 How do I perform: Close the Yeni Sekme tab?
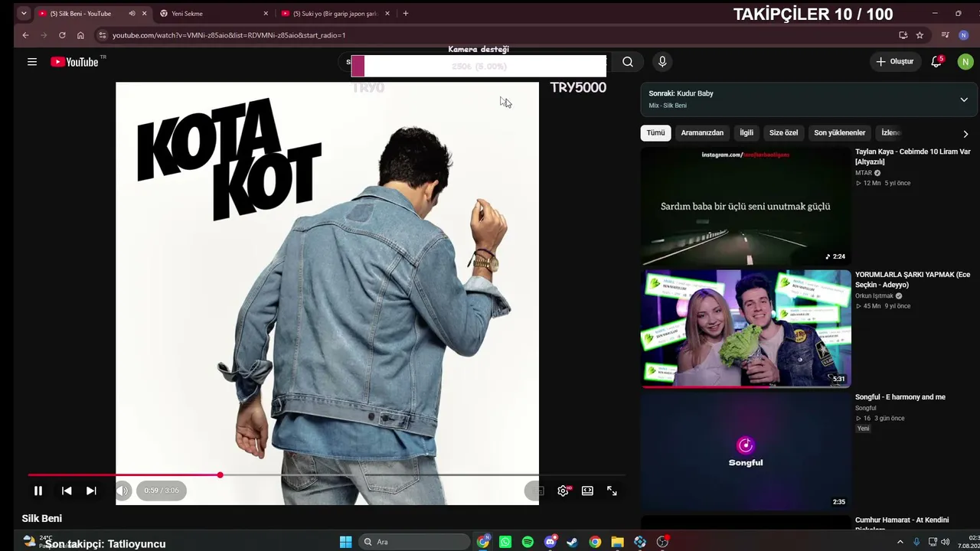(x=266, y=13)
